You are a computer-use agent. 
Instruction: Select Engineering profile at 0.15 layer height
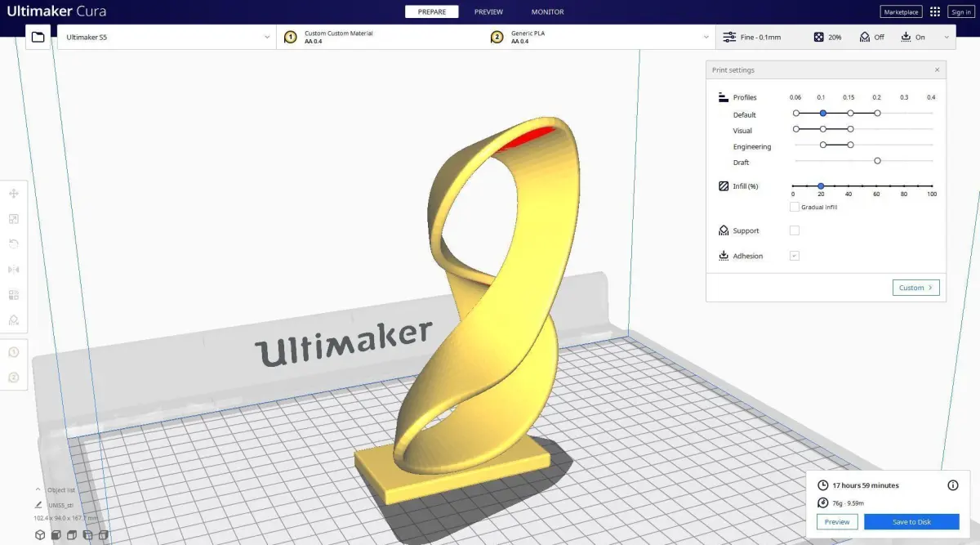click(850, 145)
